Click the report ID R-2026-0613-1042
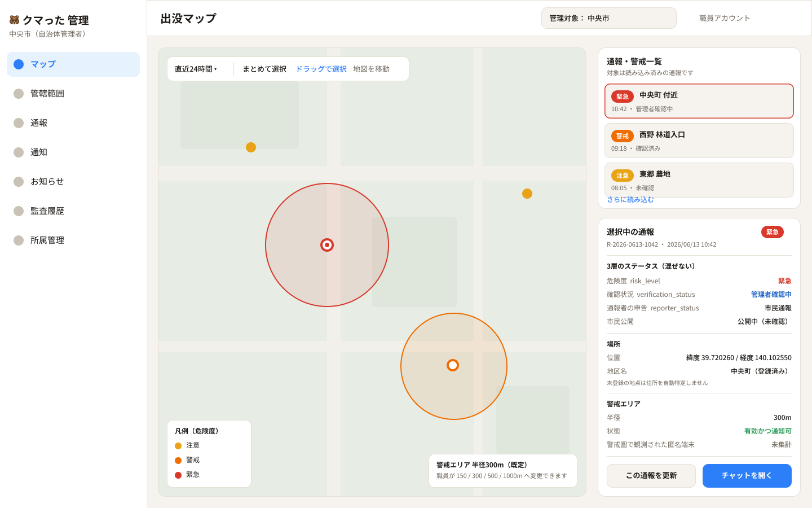The width and height of the screenshot is (812, 508). (633, 244)
